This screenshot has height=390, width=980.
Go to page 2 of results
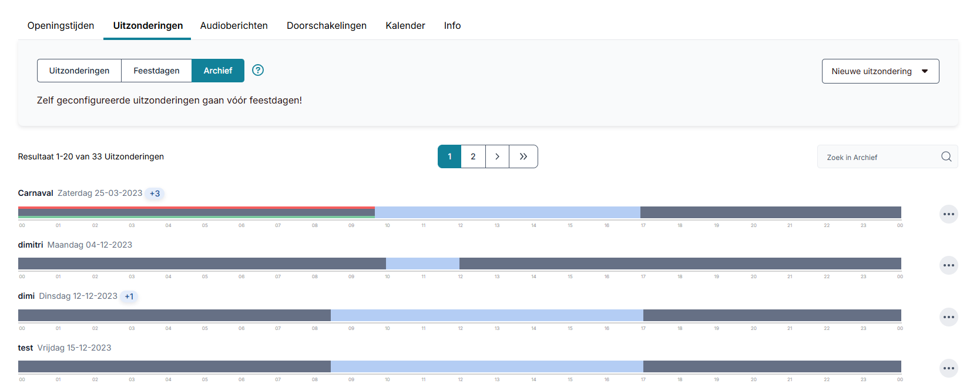tap(473, 156)
